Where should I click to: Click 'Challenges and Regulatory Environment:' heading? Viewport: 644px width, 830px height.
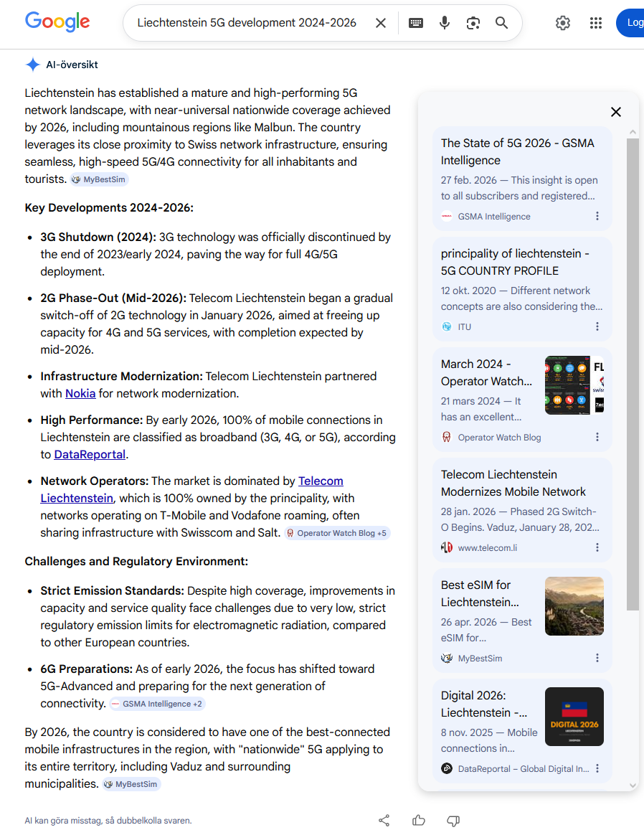click(x=136, y=561)
